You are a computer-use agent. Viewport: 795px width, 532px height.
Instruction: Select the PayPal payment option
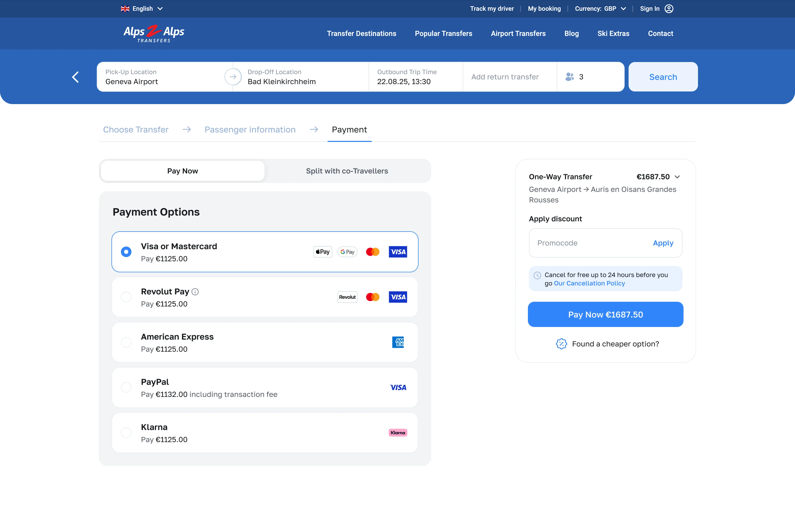(x=126, y=387)
